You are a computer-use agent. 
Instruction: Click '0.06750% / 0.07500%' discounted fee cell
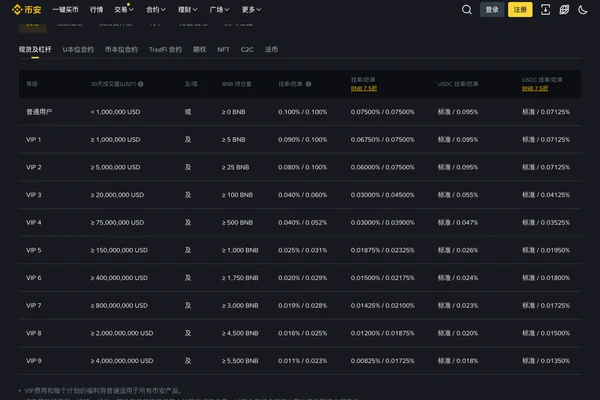pos(383,140)
